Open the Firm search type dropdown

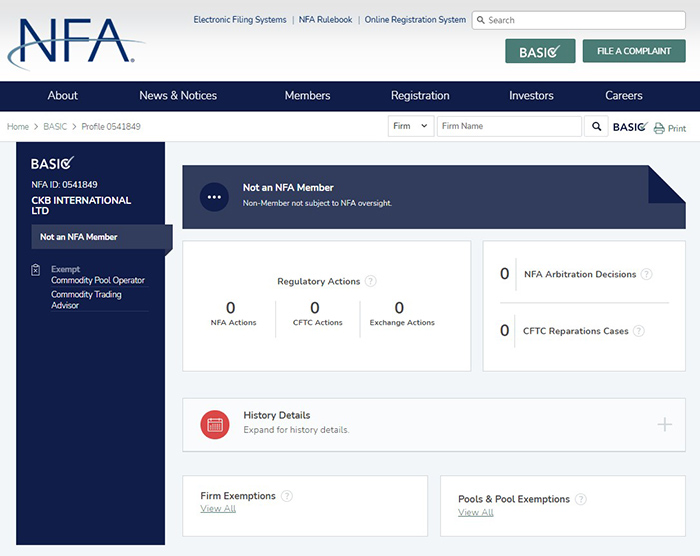click(410, 127)
